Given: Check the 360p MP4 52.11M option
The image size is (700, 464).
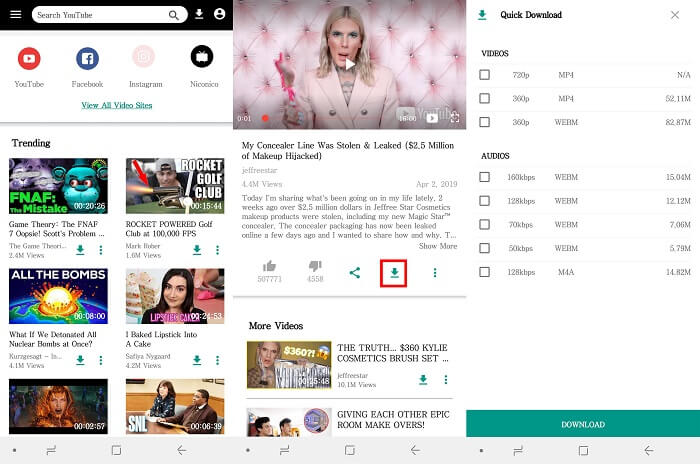Looking at the screenshot, I should (x=484, y=98).
